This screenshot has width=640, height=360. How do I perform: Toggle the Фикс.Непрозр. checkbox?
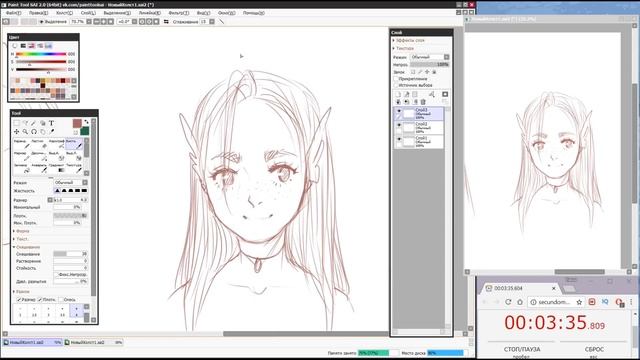56,275
